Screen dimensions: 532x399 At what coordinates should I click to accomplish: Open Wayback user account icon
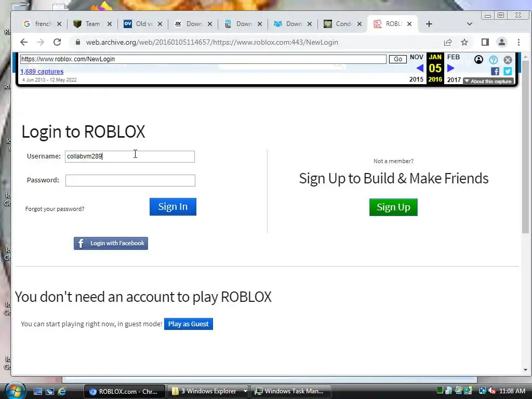478,60
